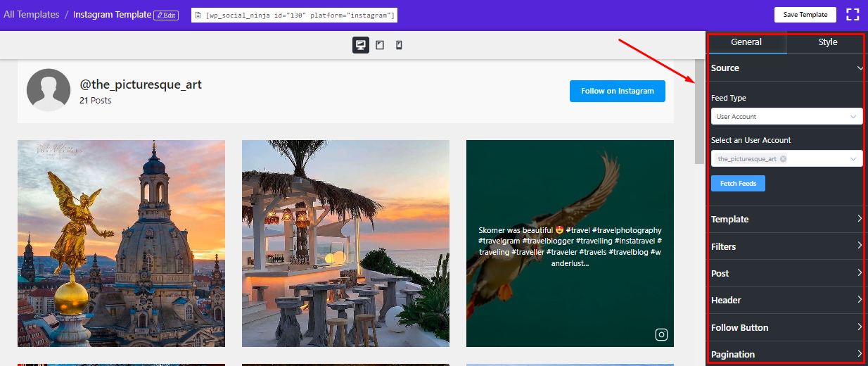
Task: Expand the Post section
Action: (x=786, y=273)
